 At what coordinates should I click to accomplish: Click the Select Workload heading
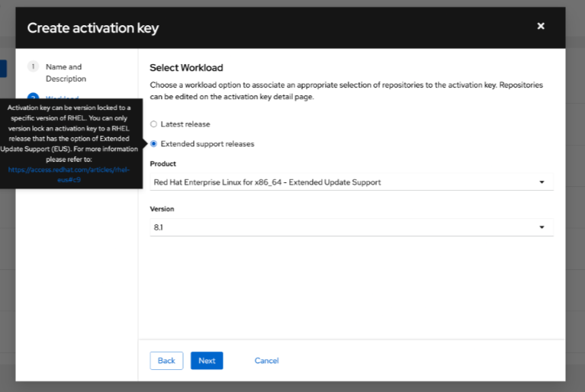click(186, 68)
